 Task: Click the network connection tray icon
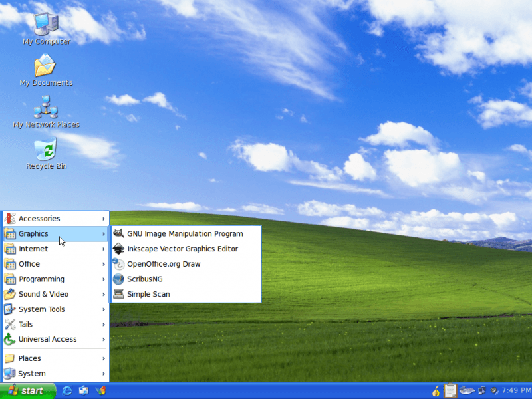(481, 391)
